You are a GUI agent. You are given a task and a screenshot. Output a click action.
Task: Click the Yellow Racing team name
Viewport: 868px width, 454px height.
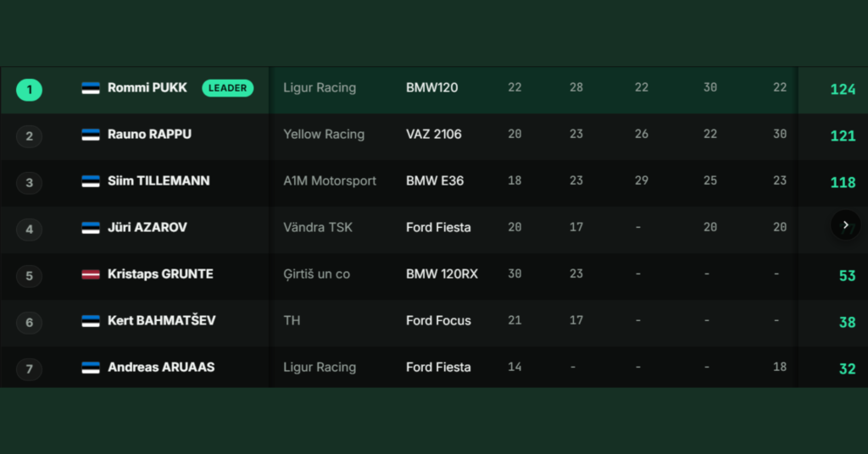click(x=324, y=135)
